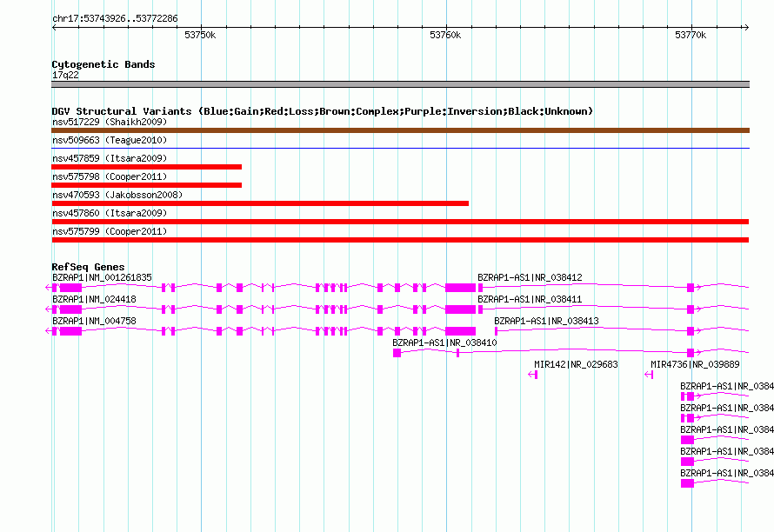This screenshot has height=532, width=774.
Task: Select the thin blue gain line nsv509663
Action: click(x=400, y=148)
